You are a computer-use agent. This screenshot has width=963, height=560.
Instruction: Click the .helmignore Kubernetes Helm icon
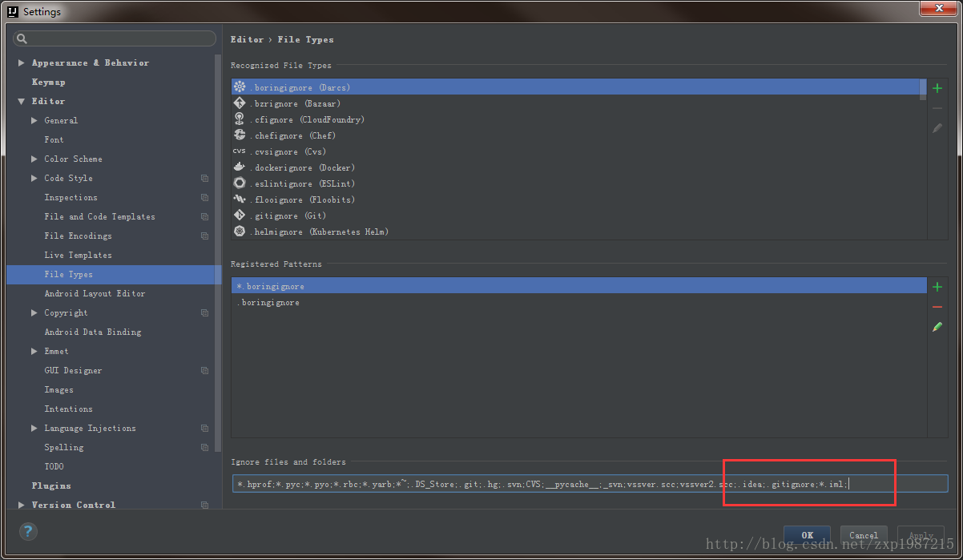click(240, 232)
